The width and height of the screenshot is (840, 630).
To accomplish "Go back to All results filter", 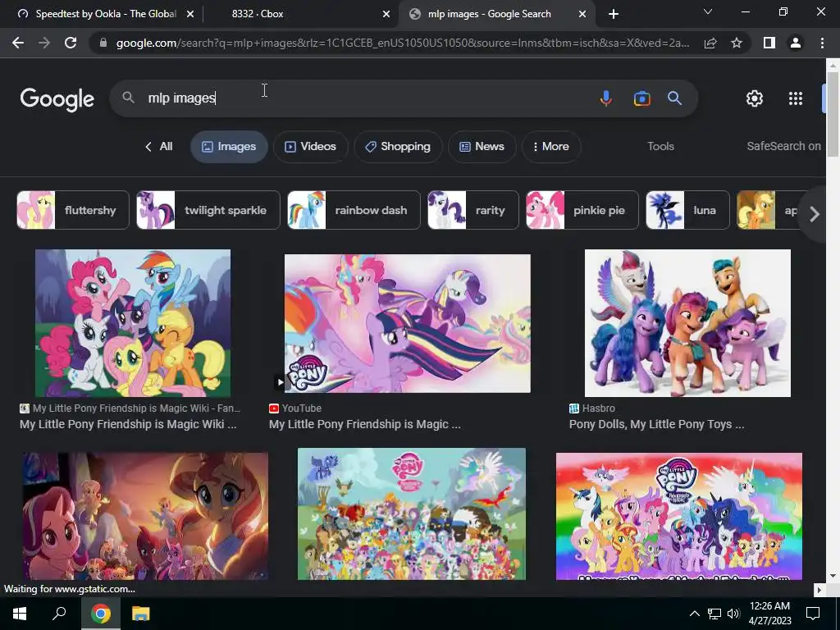I will [x=159, y=146].
